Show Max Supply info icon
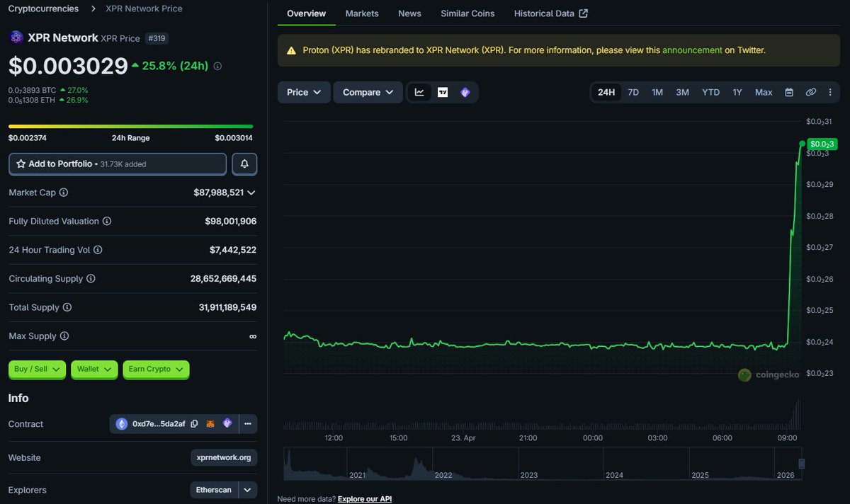The width and height of the screenshot is (850, 504). (x=64, y=336)
